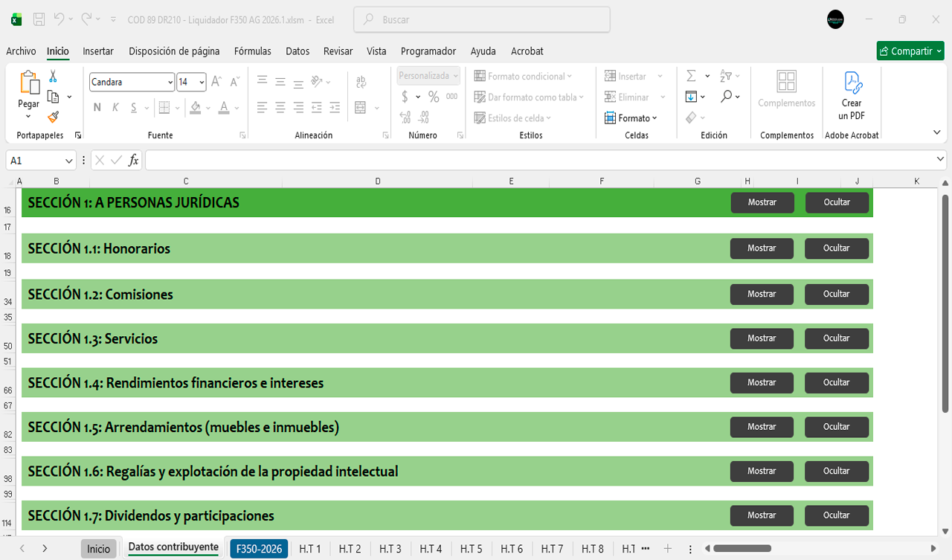952x560 pixels.
Task: Click the insert function fx icon
Action: click(x=134, y=160)
